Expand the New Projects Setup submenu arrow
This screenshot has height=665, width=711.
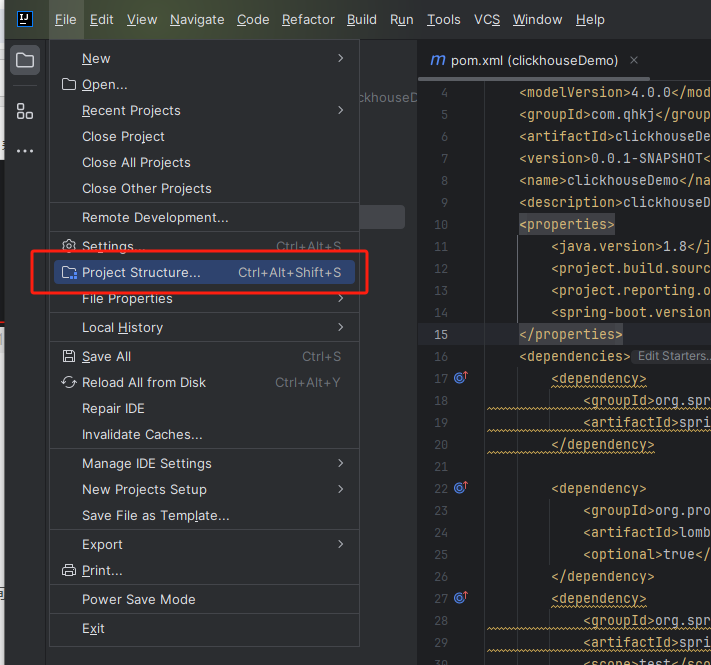341,489
